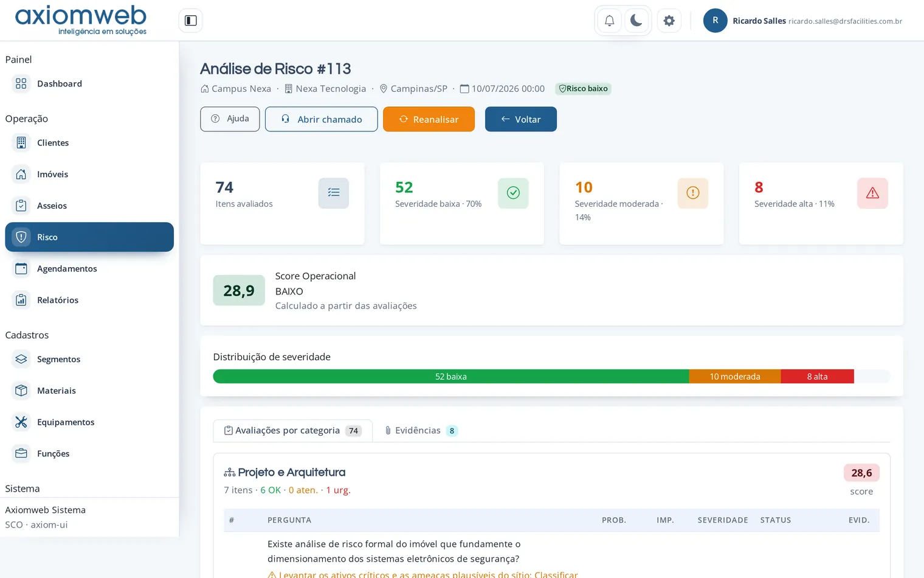This screenshot has height=578, width=924.
Task: Click the 28,9 score badge
Action: point(239,291)
